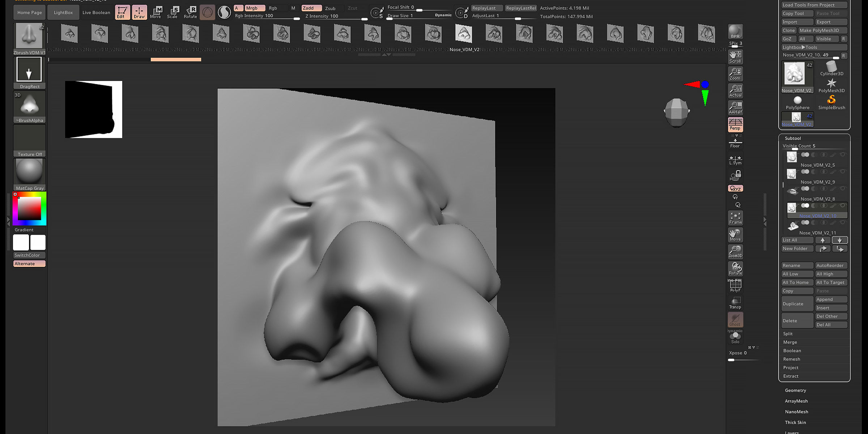
Task: Click the Scroll canvas icon
Action: (735, 57)
